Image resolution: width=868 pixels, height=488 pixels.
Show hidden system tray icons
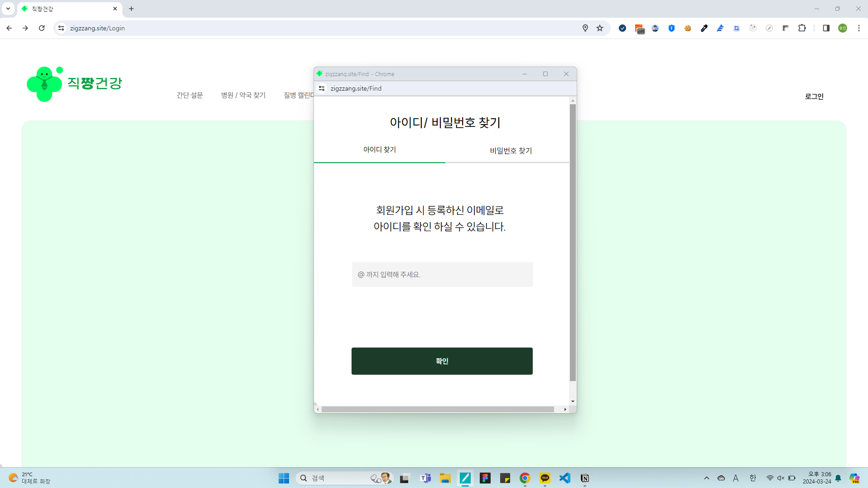706,478
